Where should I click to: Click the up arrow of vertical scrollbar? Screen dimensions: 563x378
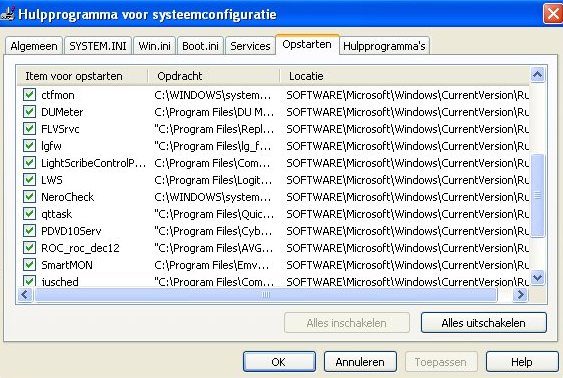pyautogui.click(x=538, y=75)
